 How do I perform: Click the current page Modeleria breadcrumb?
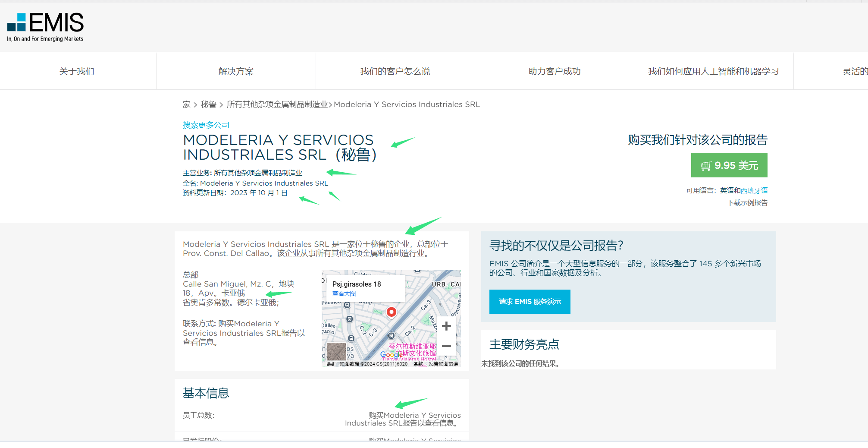pos(407,104)
